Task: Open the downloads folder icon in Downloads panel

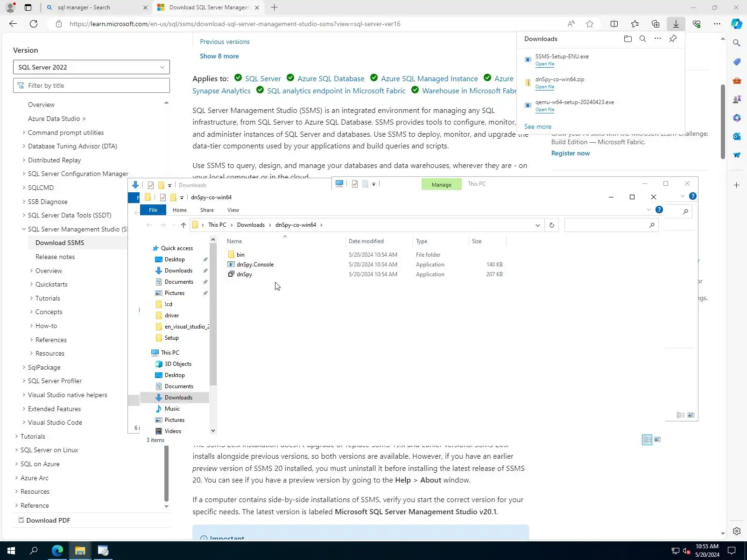Action: click(628, 39)
